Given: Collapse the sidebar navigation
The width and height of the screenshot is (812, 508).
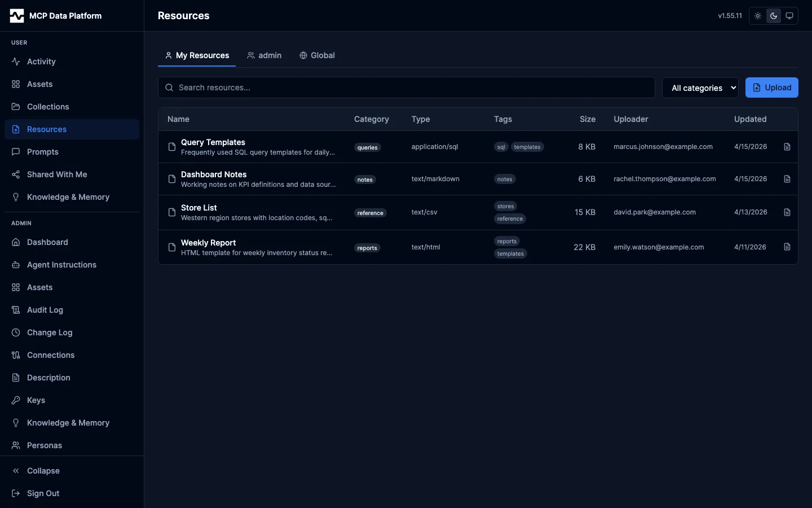Looking at the screenshot, I should tap(43, 471).
